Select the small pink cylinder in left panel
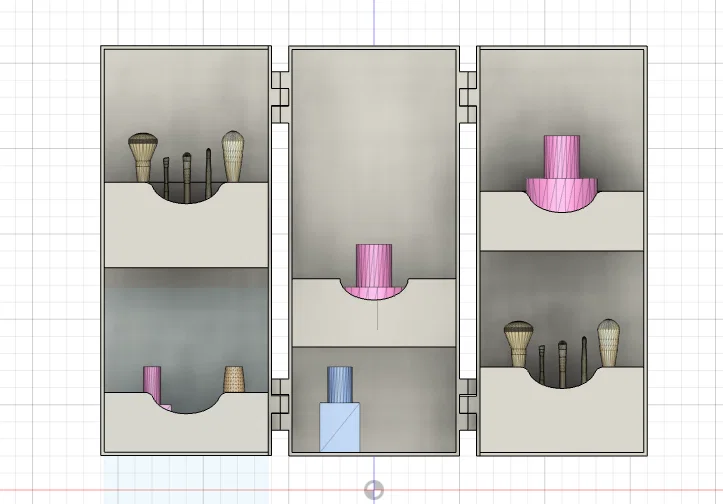This screenshot has height=504, width=723. (153, 384)
